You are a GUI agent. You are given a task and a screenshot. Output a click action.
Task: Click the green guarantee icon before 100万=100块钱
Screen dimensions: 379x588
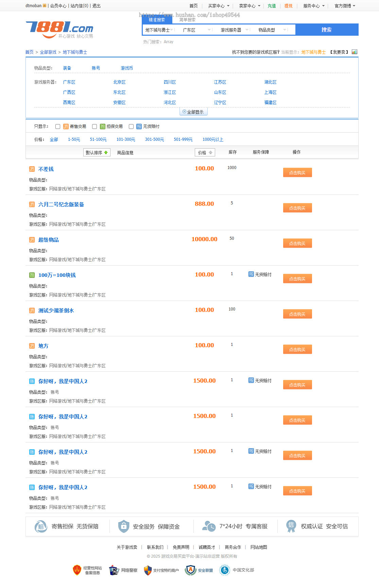click(32, 275)
